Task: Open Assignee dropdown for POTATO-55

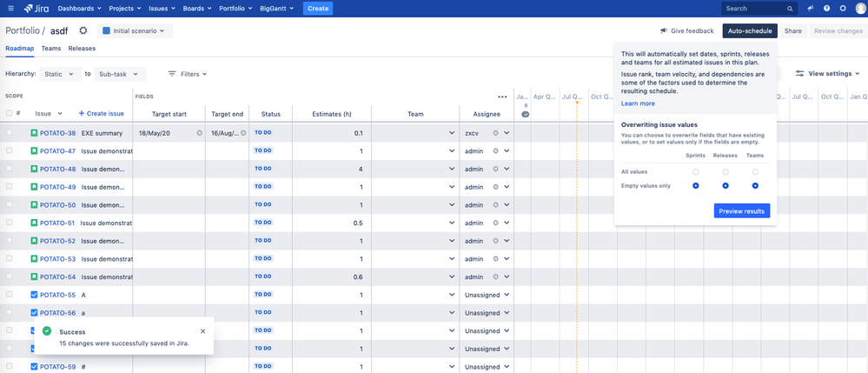Action: (x=506, y=295)
